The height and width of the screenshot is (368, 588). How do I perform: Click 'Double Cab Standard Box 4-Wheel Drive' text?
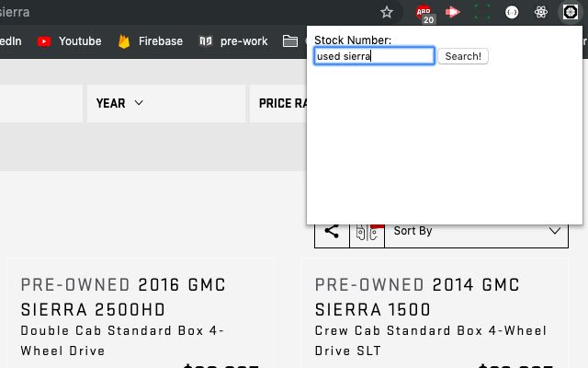point(122,340)
